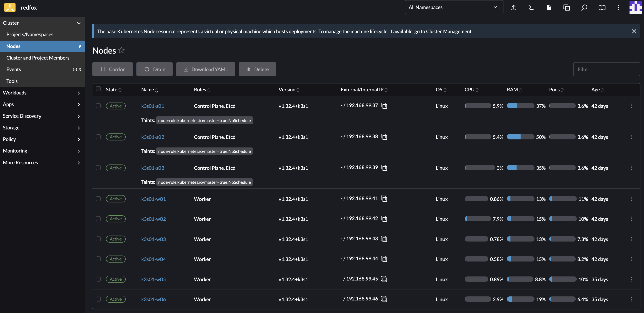Select checkbox for node k3s01-w01
The width and height of the screenshot is (644, 313).
coord(98,199)
